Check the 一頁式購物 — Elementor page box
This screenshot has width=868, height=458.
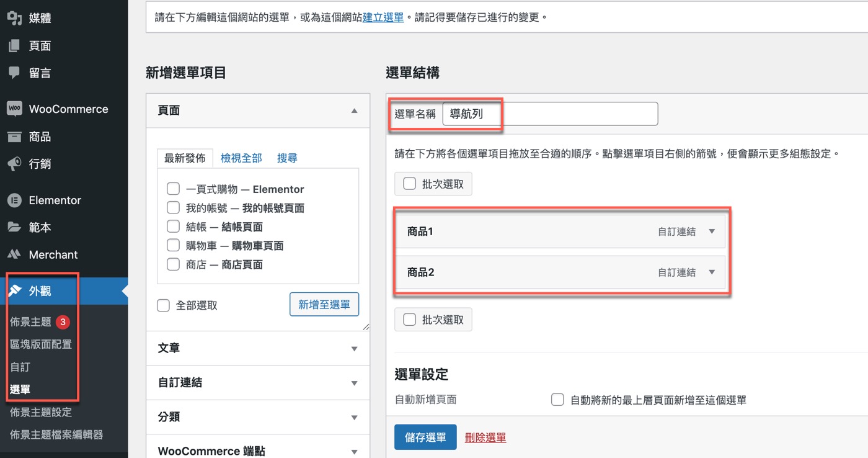point(174,189)
